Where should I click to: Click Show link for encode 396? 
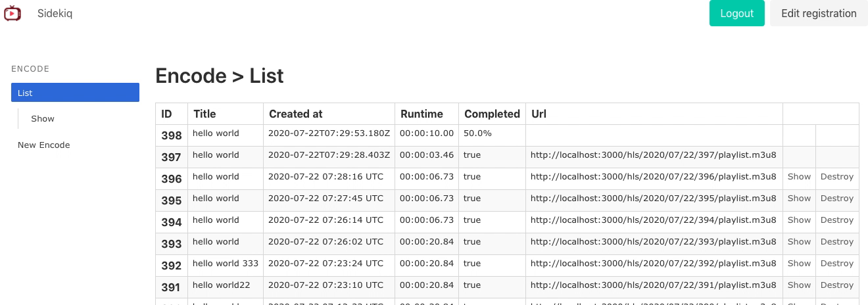(799, 176)
